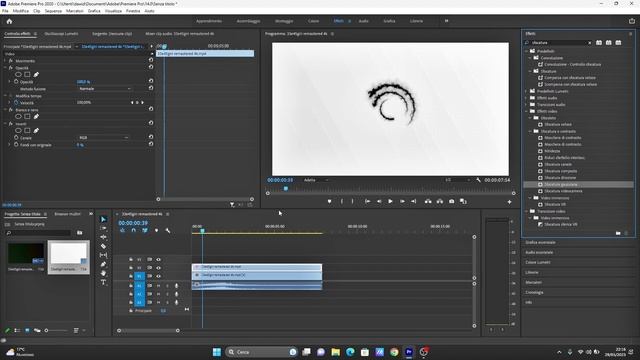Open Grafica essenziale panel
The image size is (640, 360).
coord(540,242)
